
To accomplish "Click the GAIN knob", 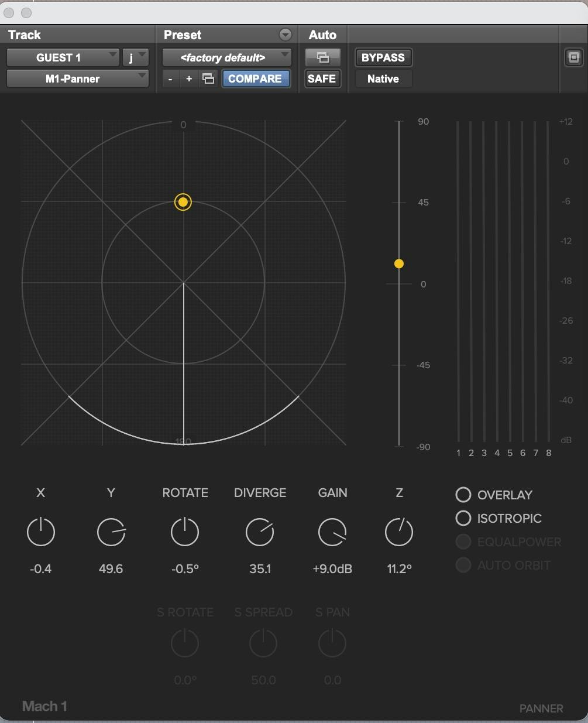I will (x=332, y=532).
